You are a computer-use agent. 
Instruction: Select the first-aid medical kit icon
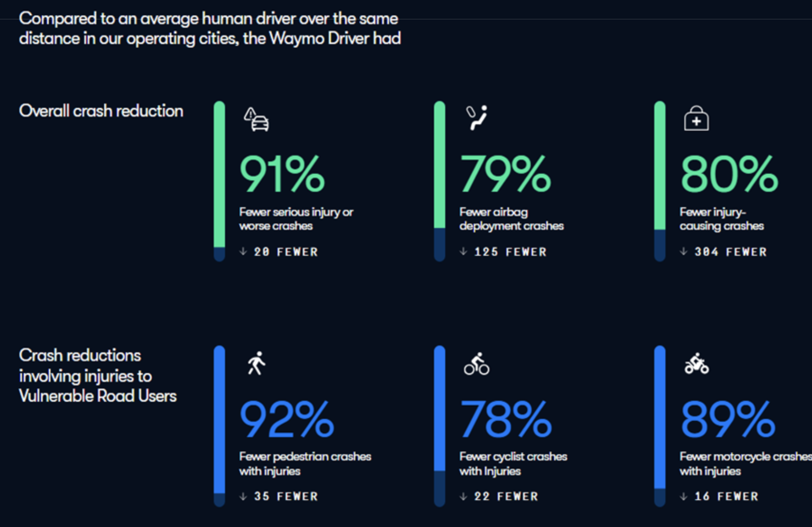696,119
